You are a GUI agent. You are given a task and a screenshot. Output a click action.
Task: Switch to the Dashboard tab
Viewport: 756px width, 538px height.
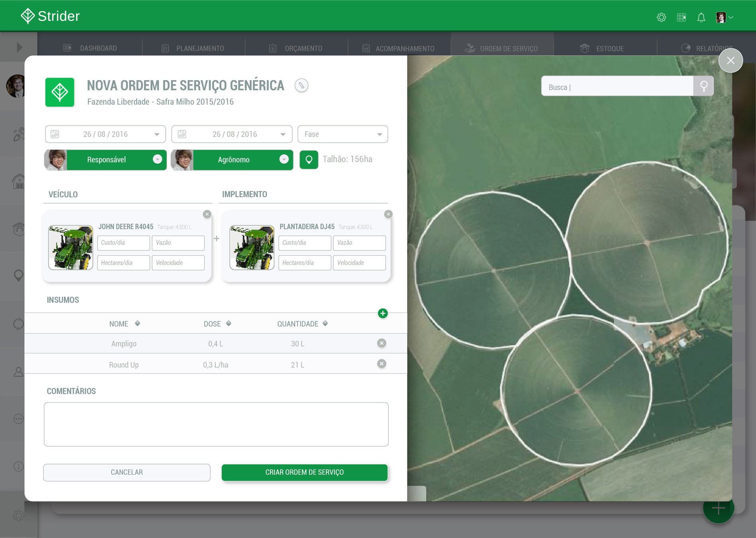point(90,48)
